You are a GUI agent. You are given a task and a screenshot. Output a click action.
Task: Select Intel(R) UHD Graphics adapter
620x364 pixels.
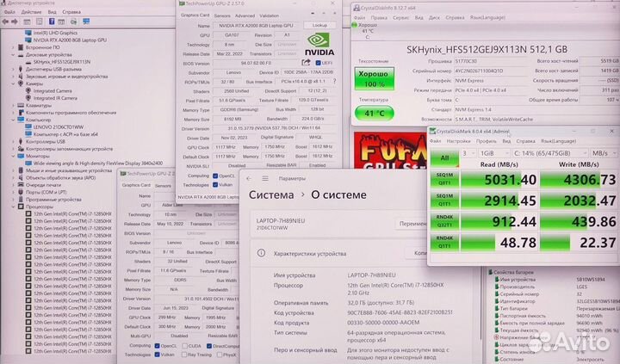[55, 33]
